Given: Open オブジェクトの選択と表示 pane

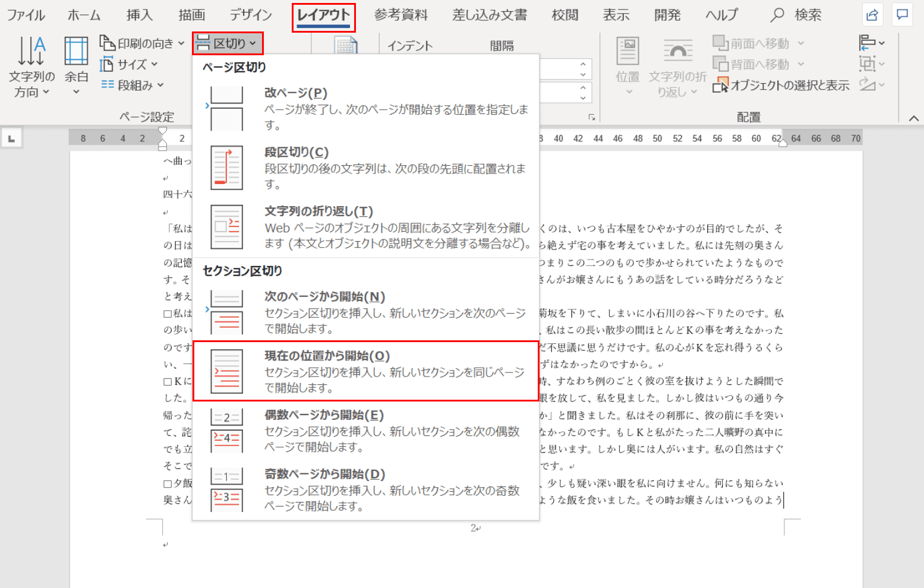Looking at the screenshot, I should point(781,86).
